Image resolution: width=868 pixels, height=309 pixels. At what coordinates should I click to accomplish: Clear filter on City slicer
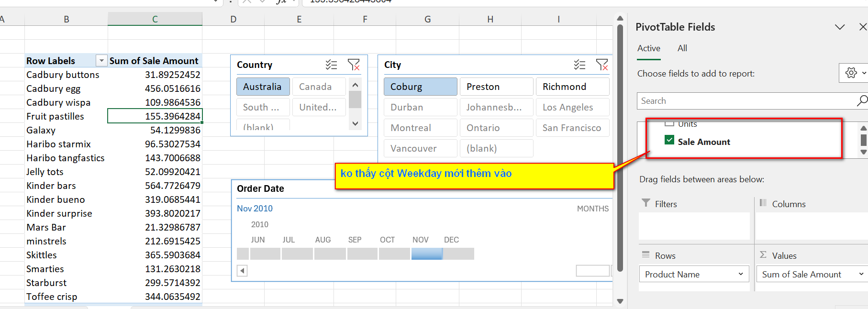coord(602,65)
